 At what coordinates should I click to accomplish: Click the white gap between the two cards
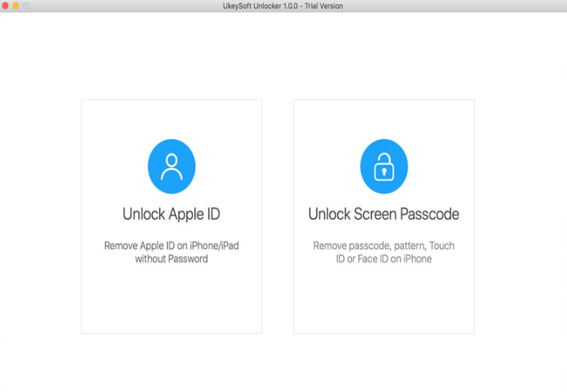[x=278, y=216]
